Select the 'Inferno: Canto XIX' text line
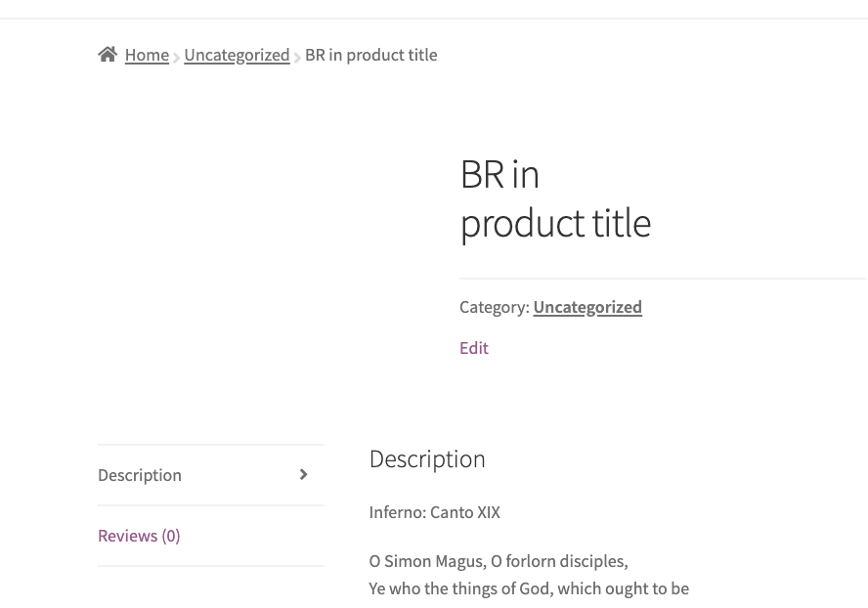 (434, 511)
